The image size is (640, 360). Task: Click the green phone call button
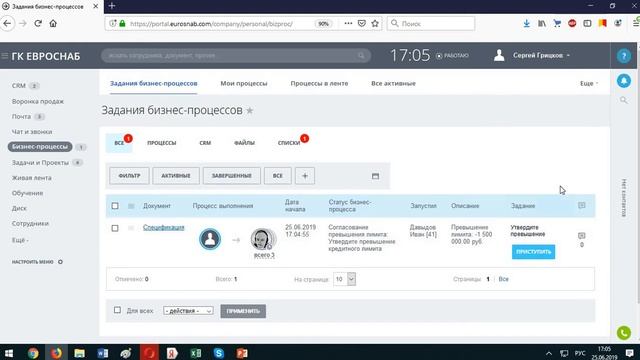click(624, 333)
